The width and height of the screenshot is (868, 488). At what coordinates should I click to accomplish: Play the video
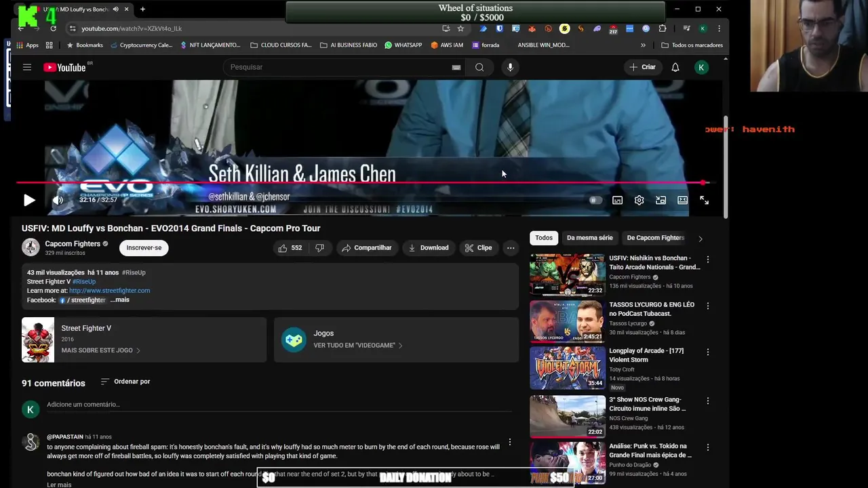tap(29, 200)
